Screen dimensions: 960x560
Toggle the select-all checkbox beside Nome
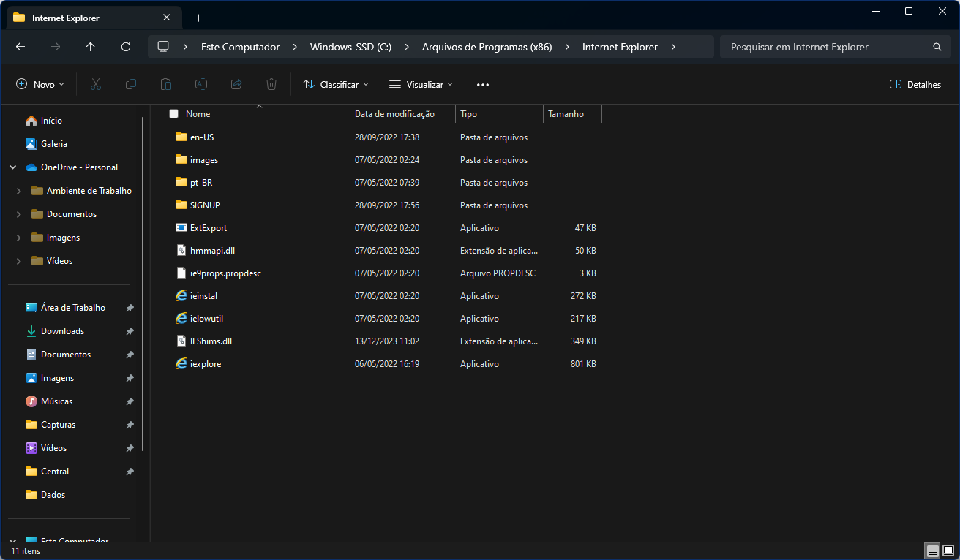[173, 114]
